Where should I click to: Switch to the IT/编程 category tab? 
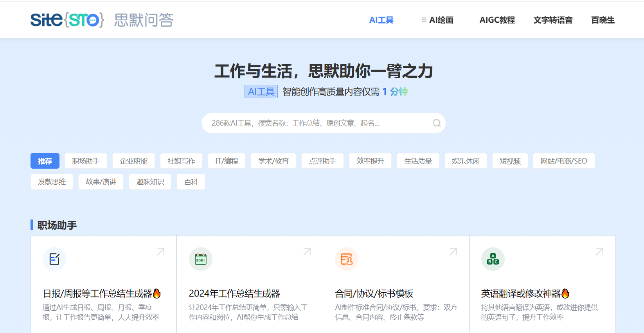(x=227, y=161)
